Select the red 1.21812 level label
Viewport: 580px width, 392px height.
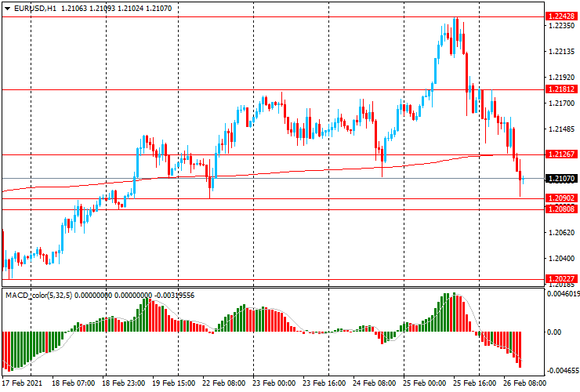pyautogui.click(x=561, y=89)
